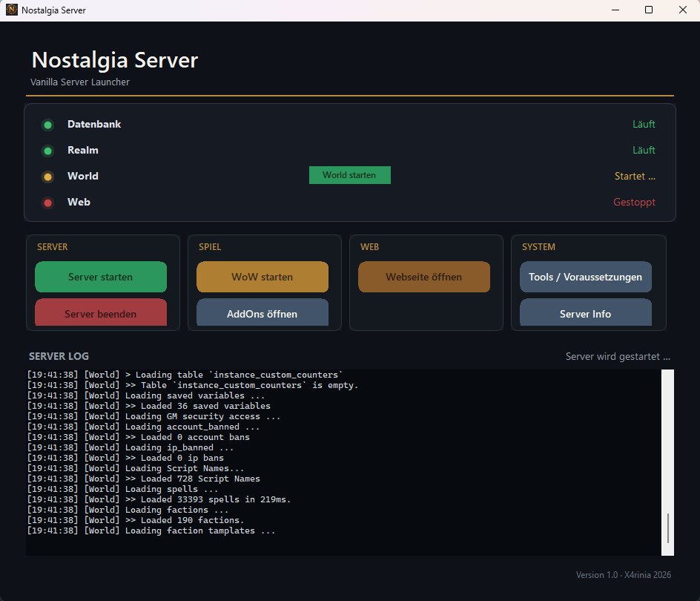The image size is (700, 601).
Task: Stop the server with Server beenden
Action: [x=100, y=312]
